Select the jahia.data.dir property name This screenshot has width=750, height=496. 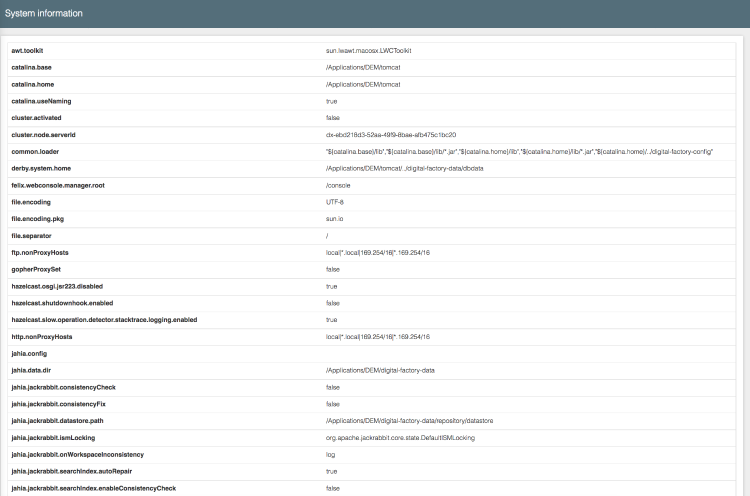point(31,370)
